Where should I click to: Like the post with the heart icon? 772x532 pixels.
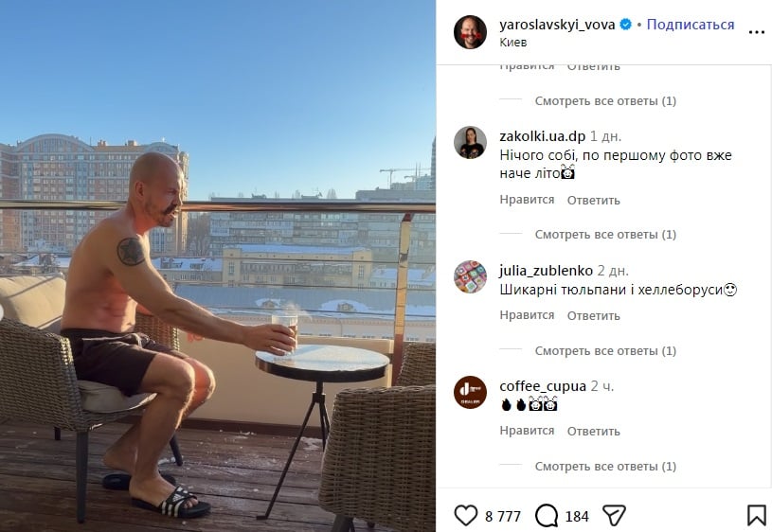pos(465,516)
